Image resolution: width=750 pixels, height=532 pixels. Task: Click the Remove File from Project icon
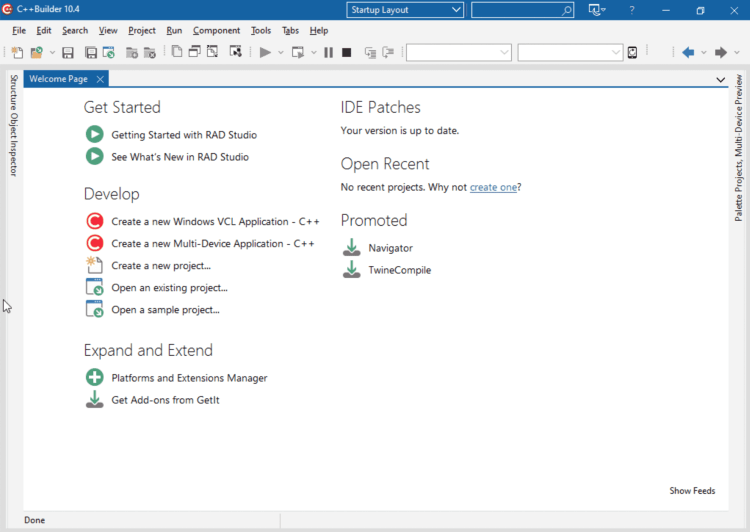150,53
